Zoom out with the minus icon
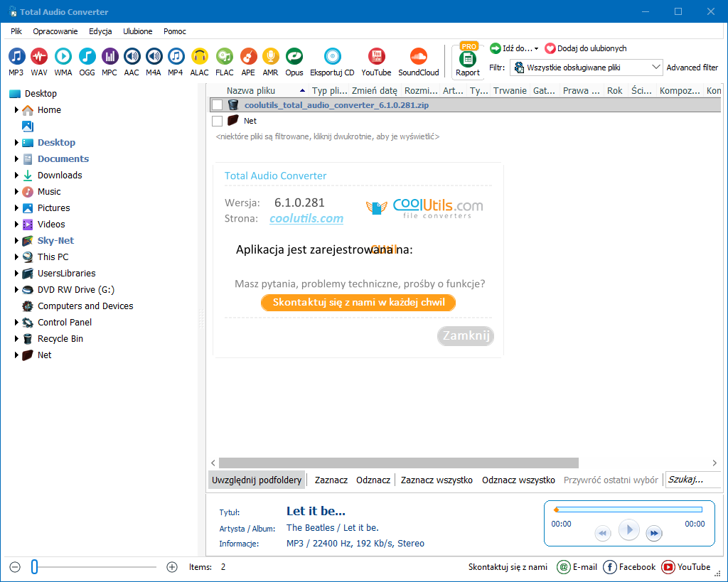The image size is (728, 582). tap(15, 566)
